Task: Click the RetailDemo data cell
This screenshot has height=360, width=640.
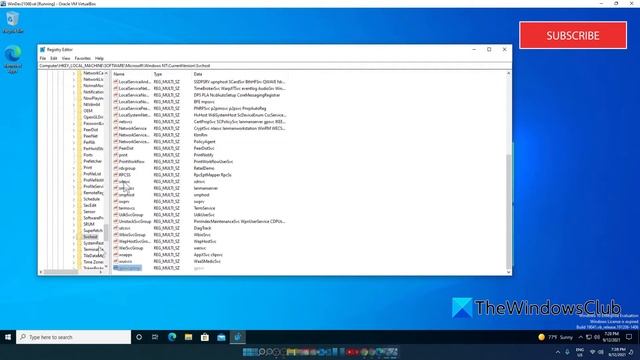Action: click(204, 168)
